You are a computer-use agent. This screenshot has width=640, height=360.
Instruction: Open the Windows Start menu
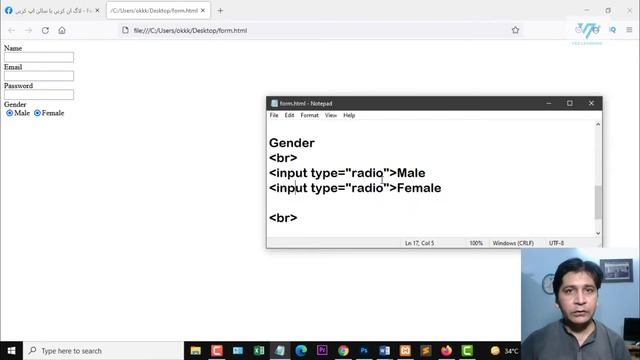click(11, 351)
